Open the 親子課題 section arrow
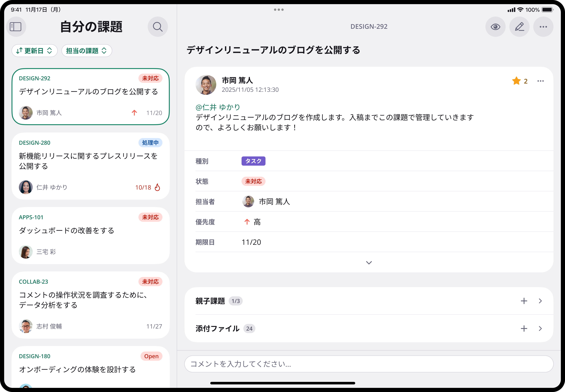Image resolution: width=565 pixels, height=392 pixels. pyautogui.click(x=540, y=301)
